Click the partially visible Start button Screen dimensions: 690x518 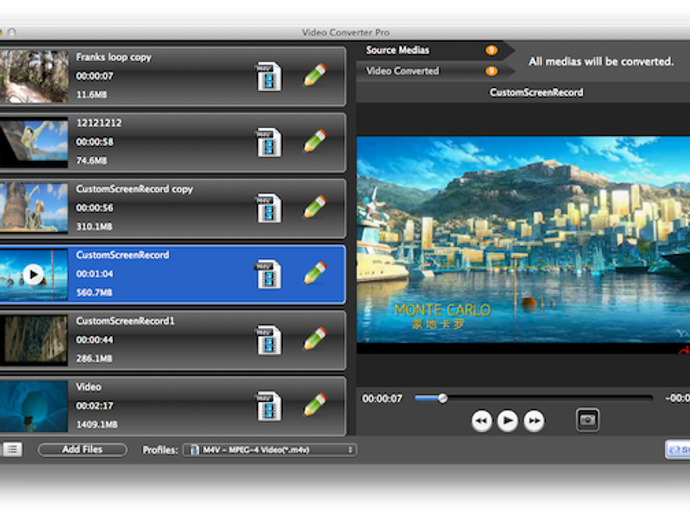(x=678, y=449)
